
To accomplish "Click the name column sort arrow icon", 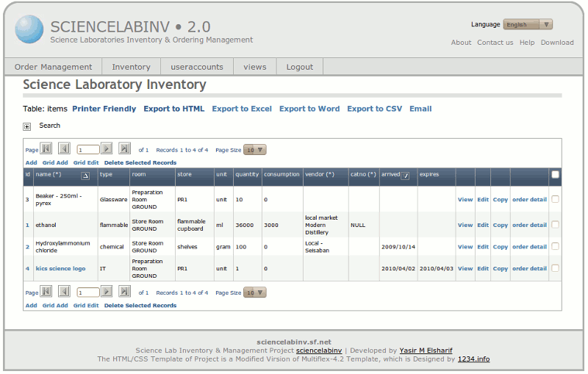I will coord(85,176).
